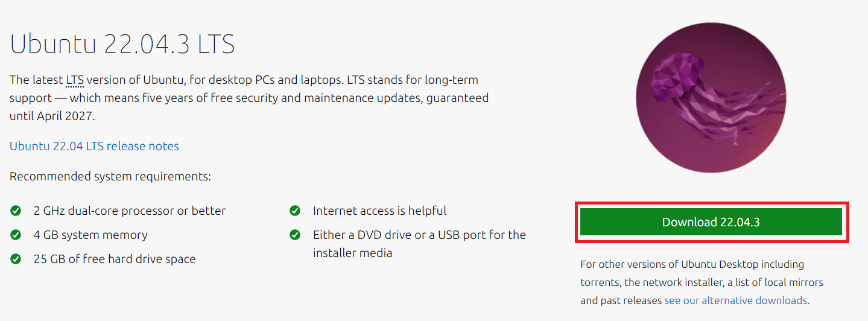Select the 'Internet access is helpful' text

(379, 211)
